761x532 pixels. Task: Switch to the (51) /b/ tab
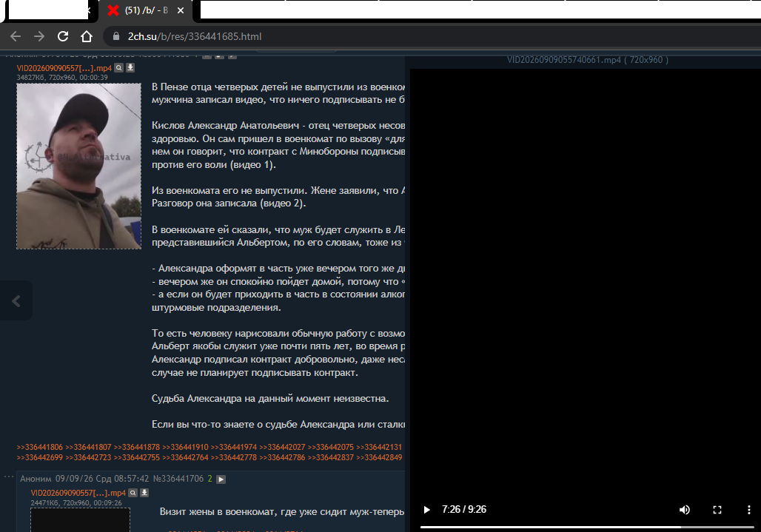(146, 10)
